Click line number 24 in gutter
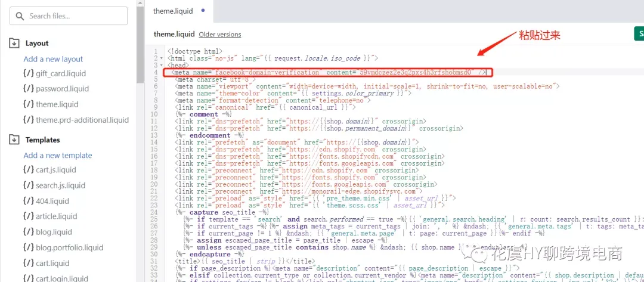 click(x=154, y=212)
